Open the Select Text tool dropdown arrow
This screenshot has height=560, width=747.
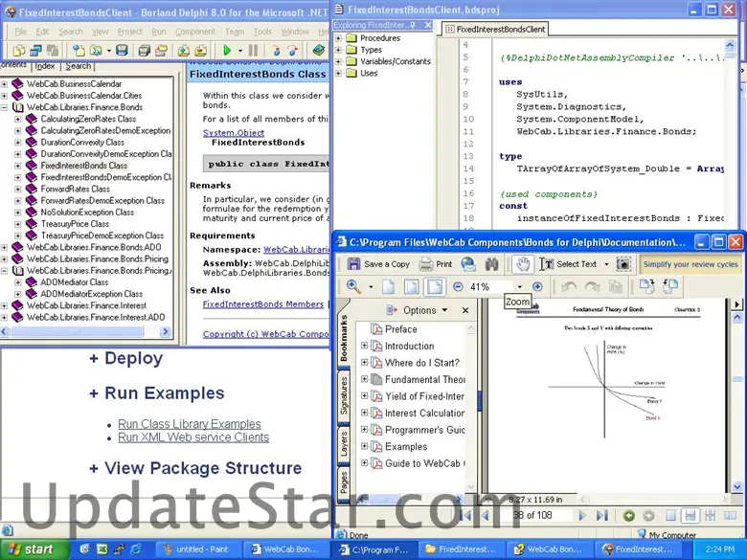606,264
